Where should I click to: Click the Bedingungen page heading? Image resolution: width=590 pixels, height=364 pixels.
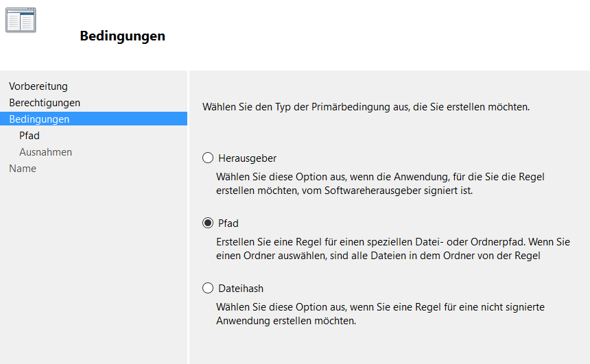point(122,36)
